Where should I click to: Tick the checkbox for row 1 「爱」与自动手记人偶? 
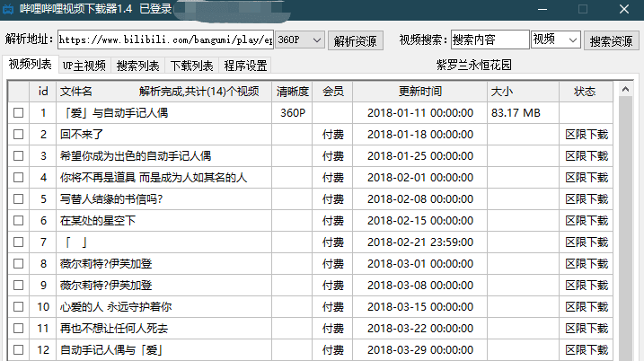[x=19, y=113]
